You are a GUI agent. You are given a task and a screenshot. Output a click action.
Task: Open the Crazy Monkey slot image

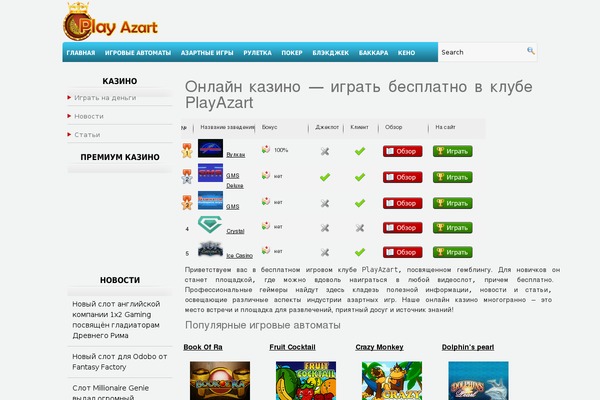[x=392, y=380]
